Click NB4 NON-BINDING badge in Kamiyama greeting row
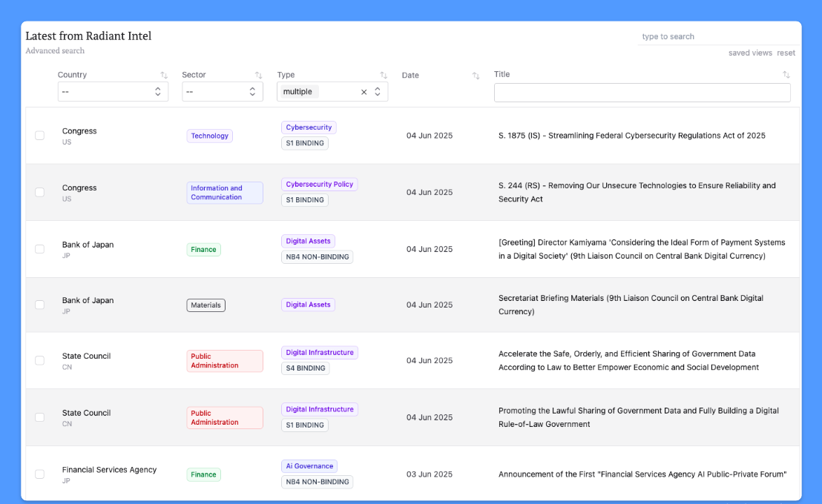 point(318,256)
